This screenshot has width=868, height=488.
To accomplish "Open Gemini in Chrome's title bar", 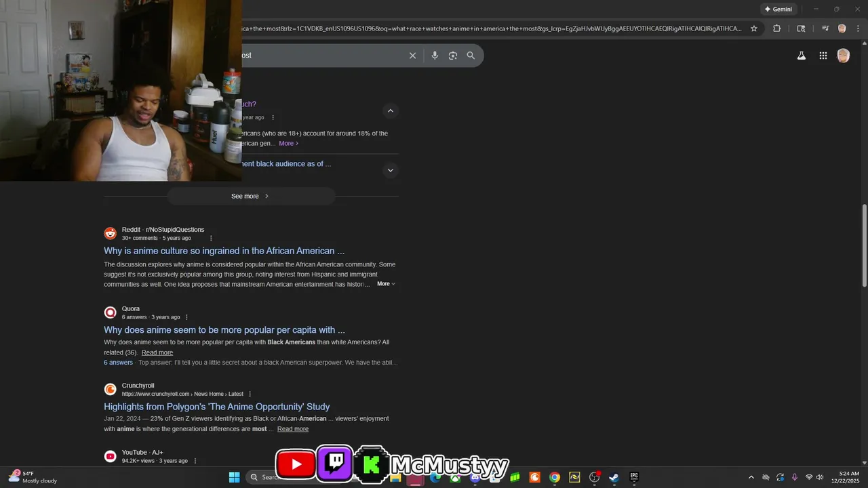I will (x=778, y=9).
